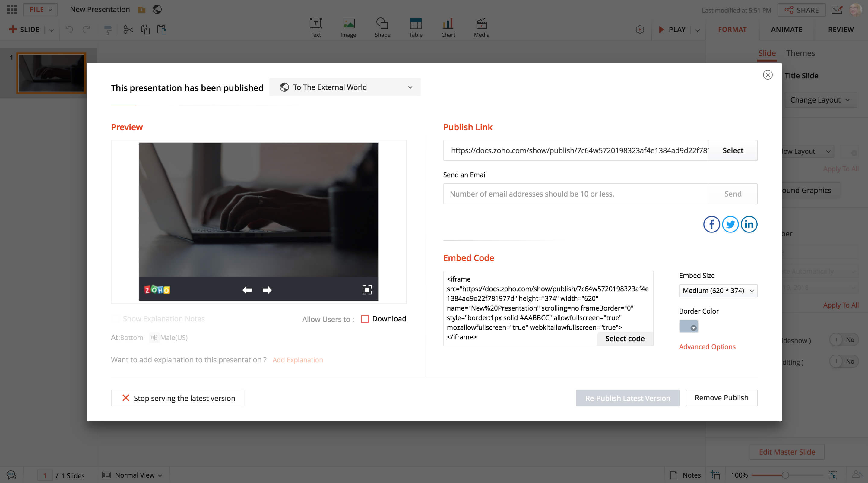Image resolution: width=868 pixels, height=483 pixels.
Task: Click the Remove Publish button
Action: (x=721, y=398)
